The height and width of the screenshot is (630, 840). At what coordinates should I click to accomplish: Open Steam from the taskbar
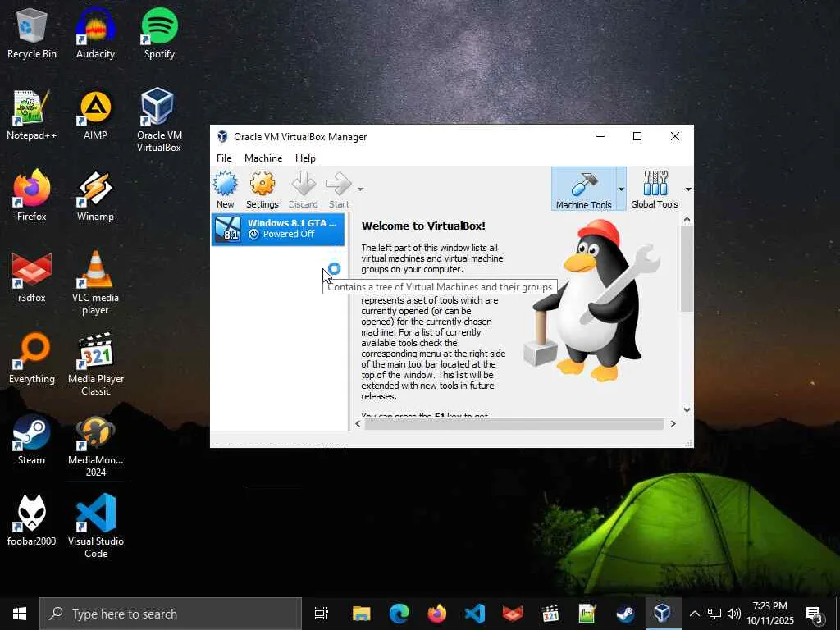pos(625,614)
